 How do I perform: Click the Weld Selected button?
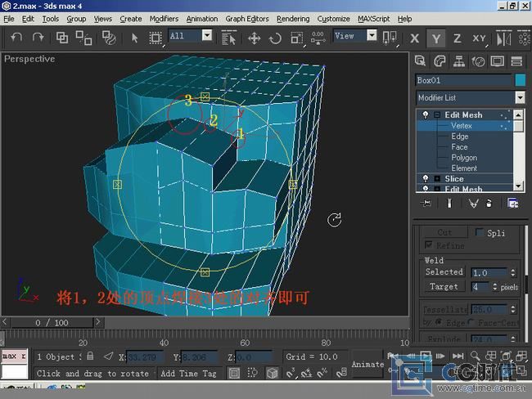pyautogui.click(x=444, y=272)
